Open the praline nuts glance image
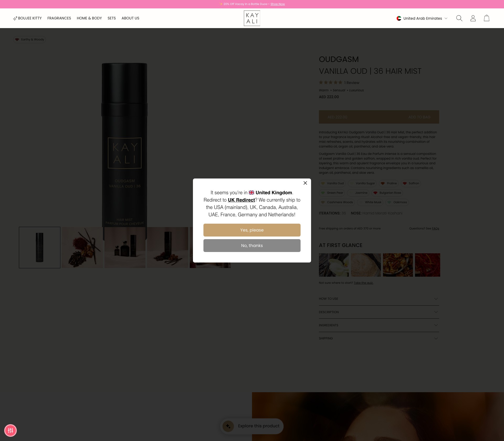504x441 pixels. pos(398,265)
